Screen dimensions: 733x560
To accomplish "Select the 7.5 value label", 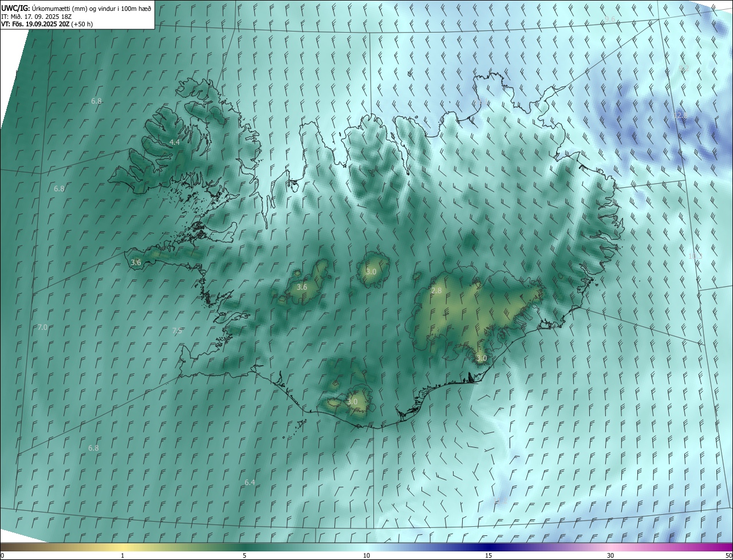I will pyautogui.click(x=178, y=330).
